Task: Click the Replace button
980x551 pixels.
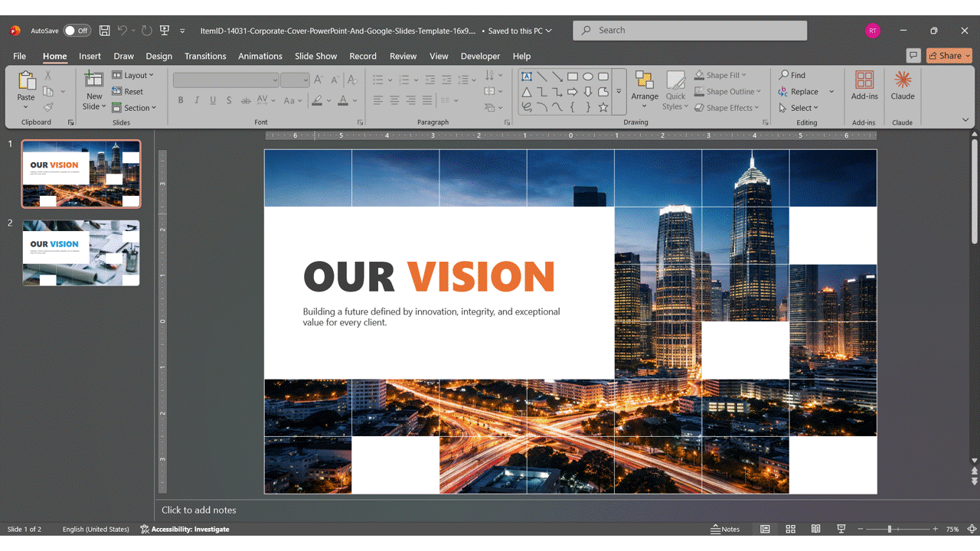Action: [799, 92]
